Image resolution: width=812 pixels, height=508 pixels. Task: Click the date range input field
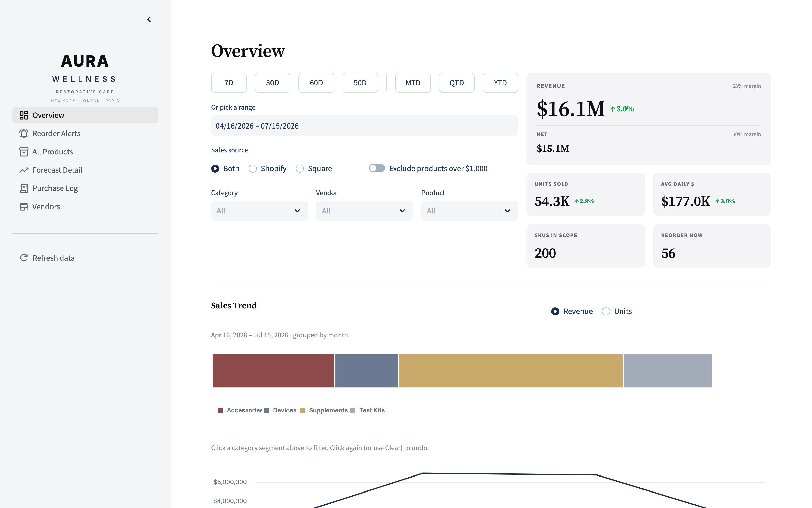[364, 126]
